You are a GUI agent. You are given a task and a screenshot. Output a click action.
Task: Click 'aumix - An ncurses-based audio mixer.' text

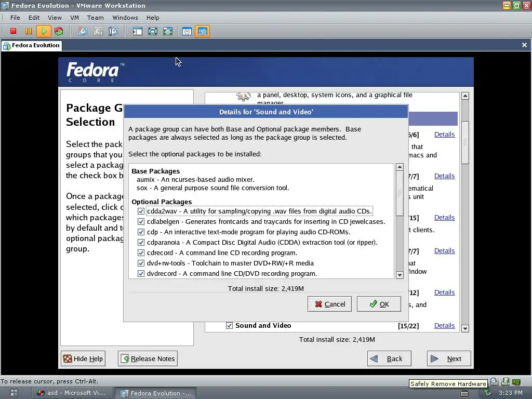(195, 179)
